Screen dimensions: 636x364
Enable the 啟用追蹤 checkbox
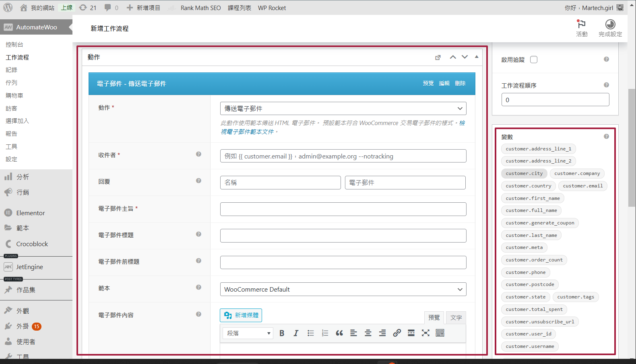pyautogui.click(x=534, y=60)
